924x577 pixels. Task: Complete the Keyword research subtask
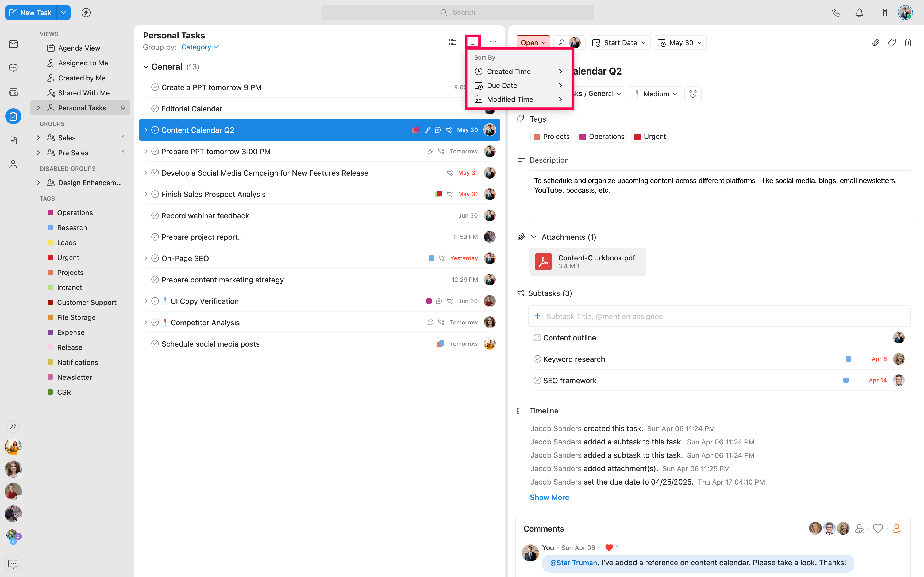point(537,359)
